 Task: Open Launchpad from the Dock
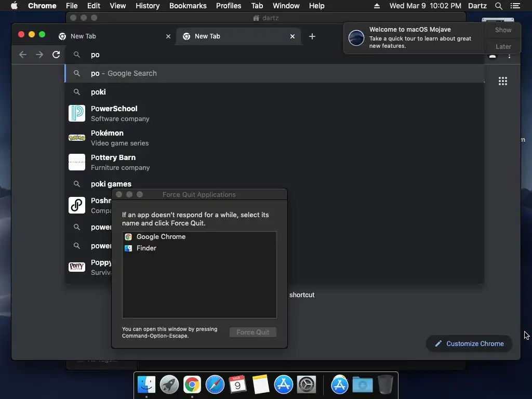[169, 385]
